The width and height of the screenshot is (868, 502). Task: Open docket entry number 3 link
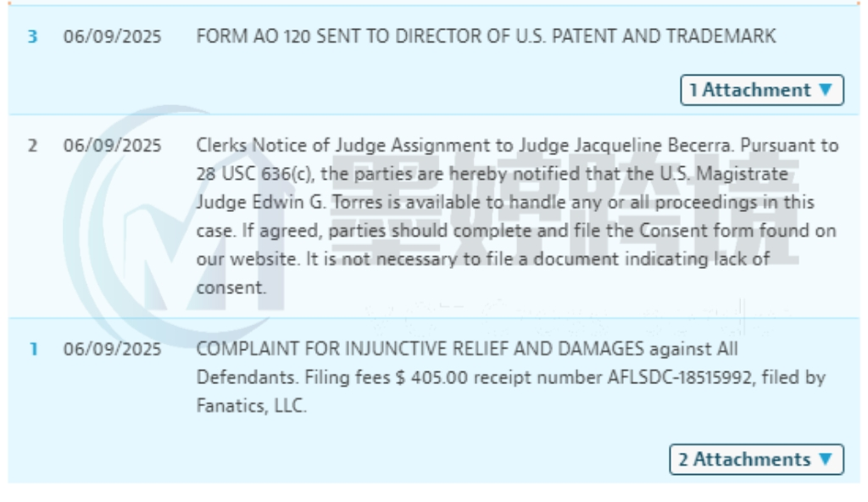pyautogui.click(x=33, y=36)
